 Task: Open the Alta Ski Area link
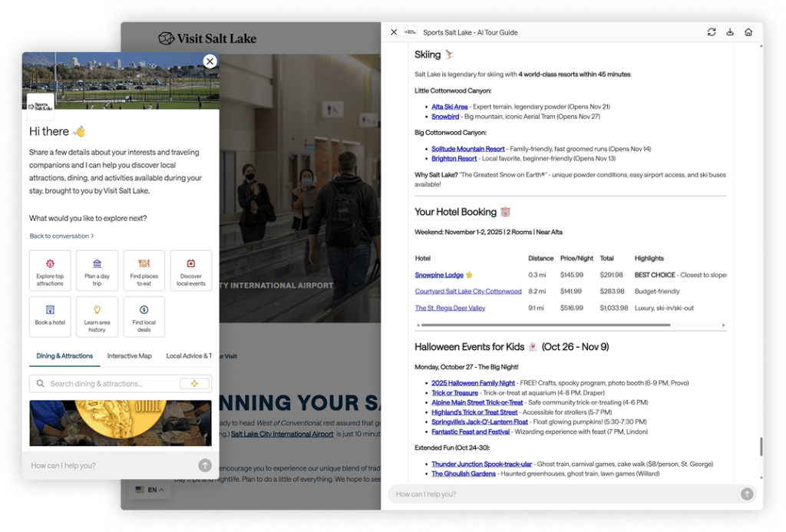click(449, 107)
